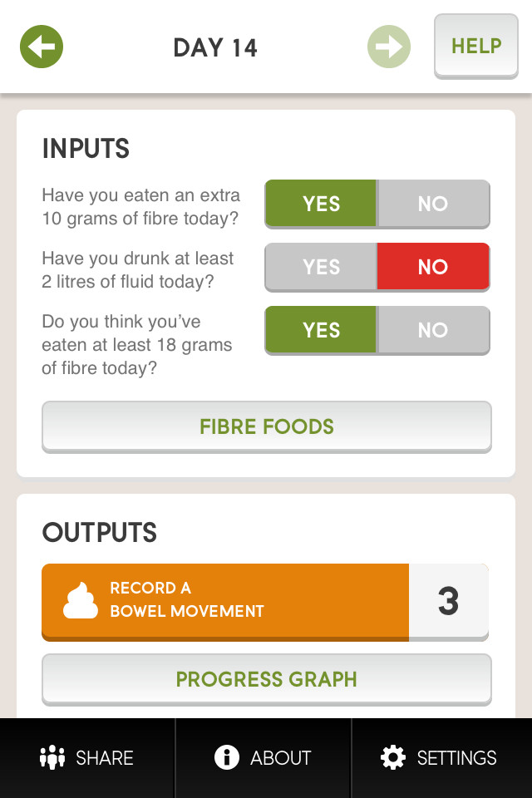Open the FIBRE FOODS list
This screenshot has height=798, width=532.
coord(267,426)
